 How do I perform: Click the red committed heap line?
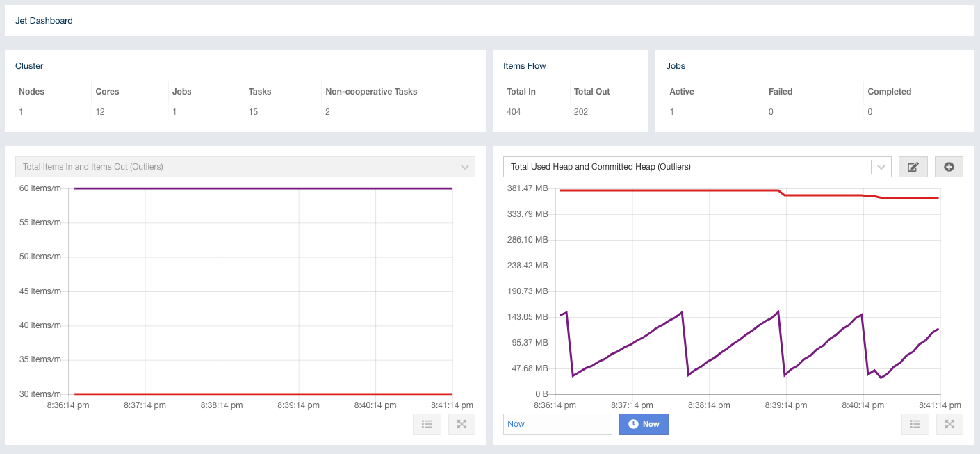[x=667, y=190]
